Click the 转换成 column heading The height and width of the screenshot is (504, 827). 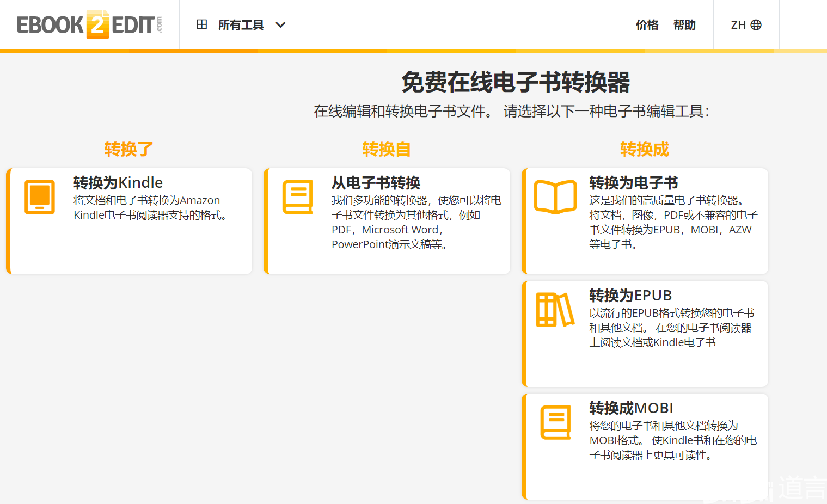tap(645, 149)
